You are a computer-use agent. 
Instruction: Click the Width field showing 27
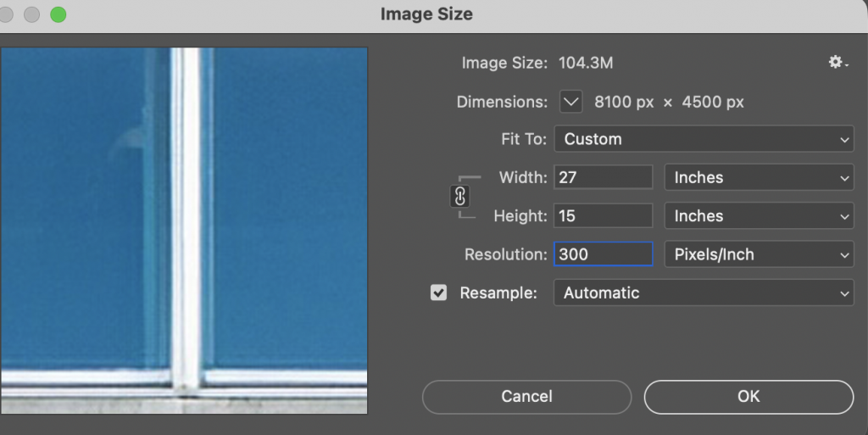(x=603, y=178)
